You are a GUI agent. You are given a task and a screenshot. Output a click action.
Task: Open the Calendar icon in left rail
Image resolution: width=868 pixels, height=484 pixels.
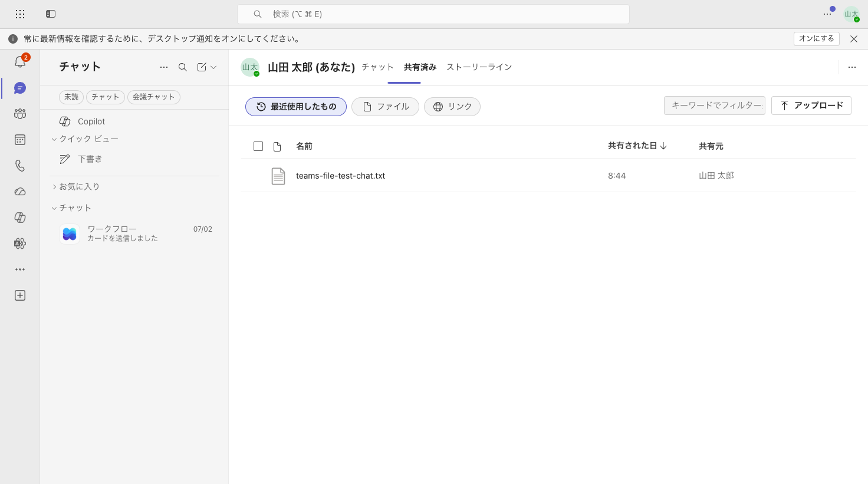pyautogui.click(x=20, y=140)
